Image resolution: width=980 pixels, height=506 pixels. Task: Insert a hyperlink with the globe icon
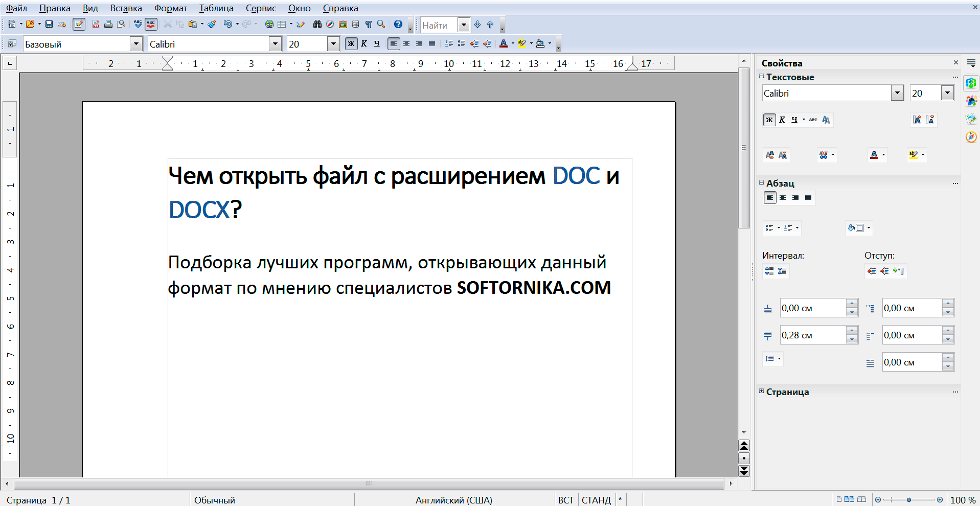click(x=269, y=24)
